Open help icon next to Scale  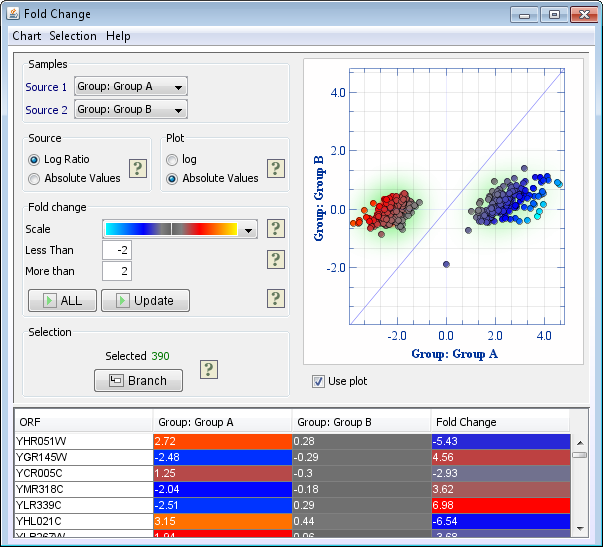(276, 229)
